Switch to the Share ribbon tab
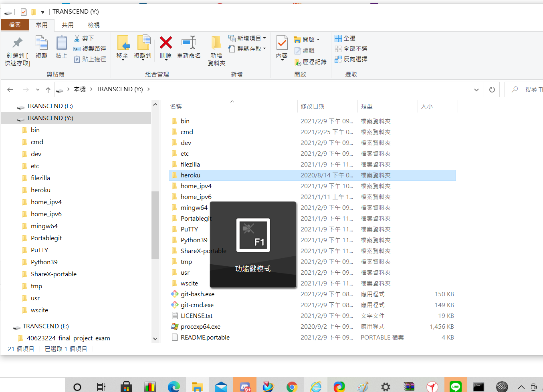The image size is (543, 392). point(68,25)
